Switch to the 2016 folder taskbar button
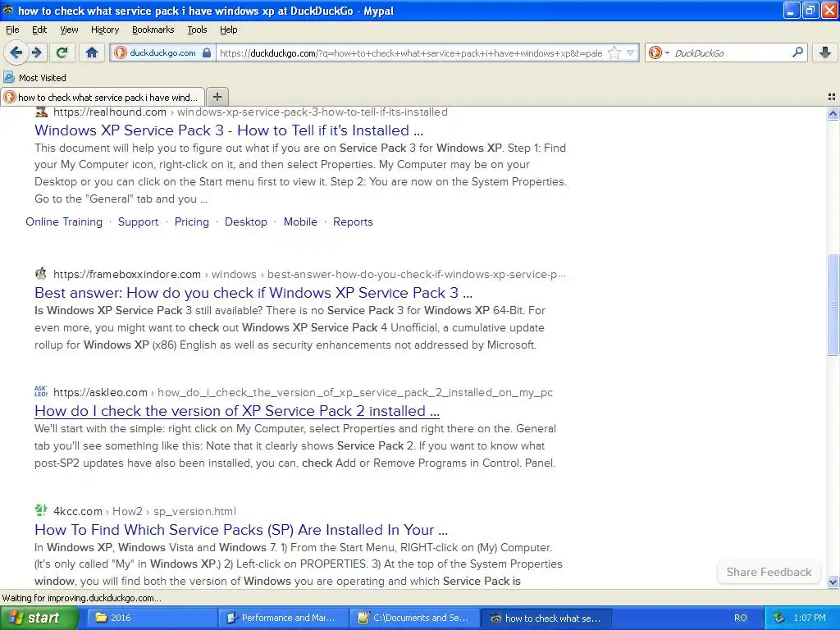Screen dimensions: 840x630 151,618
